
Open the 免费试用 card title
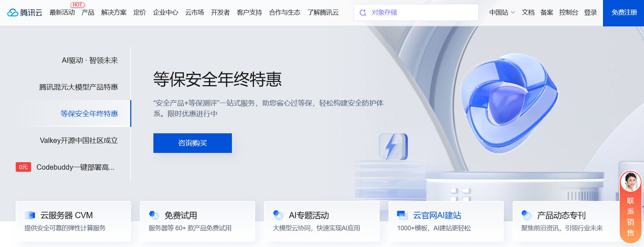[181, 215]
